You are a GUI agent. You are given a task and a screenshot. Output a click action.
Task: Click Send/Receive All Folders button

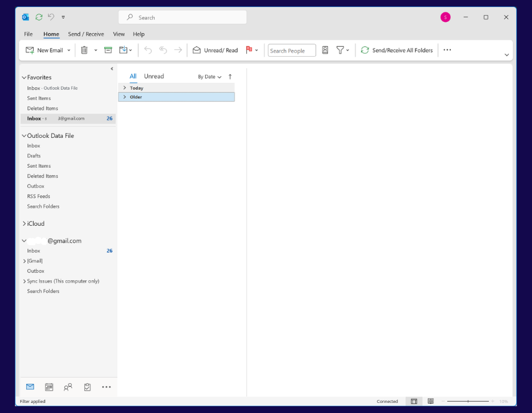[x=397, y=51]
